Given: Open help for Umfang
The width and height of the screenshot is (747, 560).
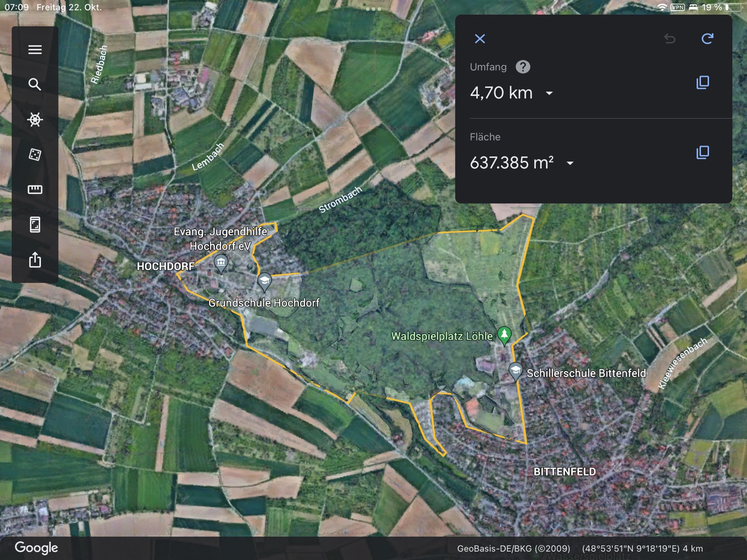Looking at the screenshot, I should pyautogui.click(x=523, y=67).
